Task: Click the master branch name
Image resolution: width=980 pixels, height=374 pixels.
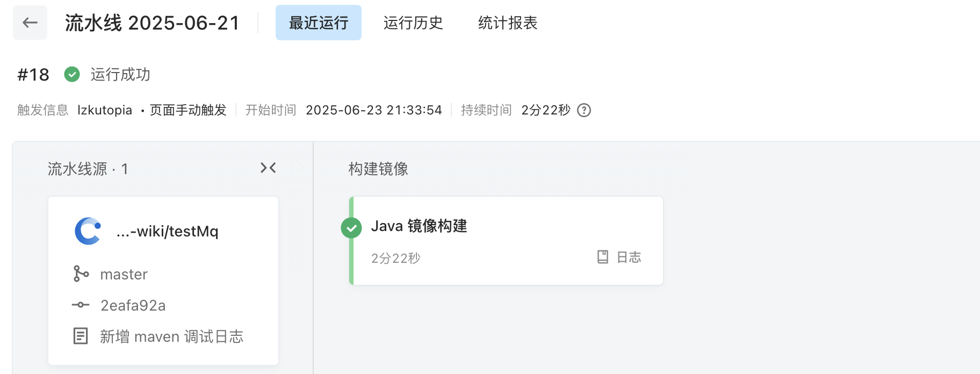Action: tap(124, 274)
